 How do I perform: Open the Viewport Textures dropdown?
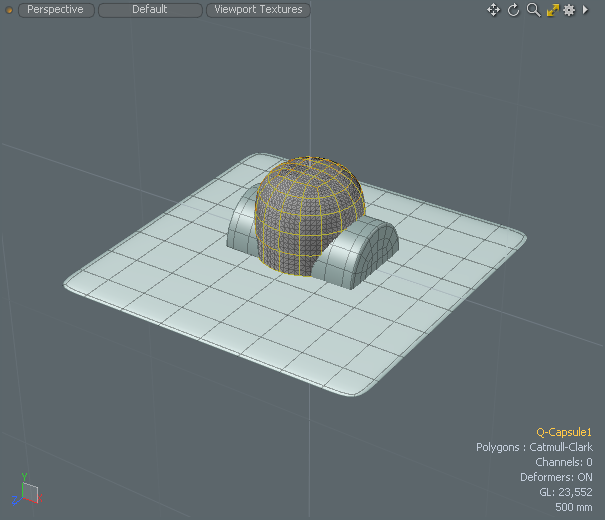[258, 10]
